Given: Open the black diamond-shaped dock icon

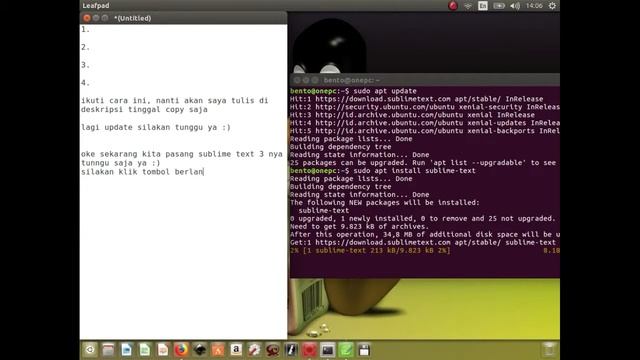Looking at the screenshot, I should click(200, 350).
